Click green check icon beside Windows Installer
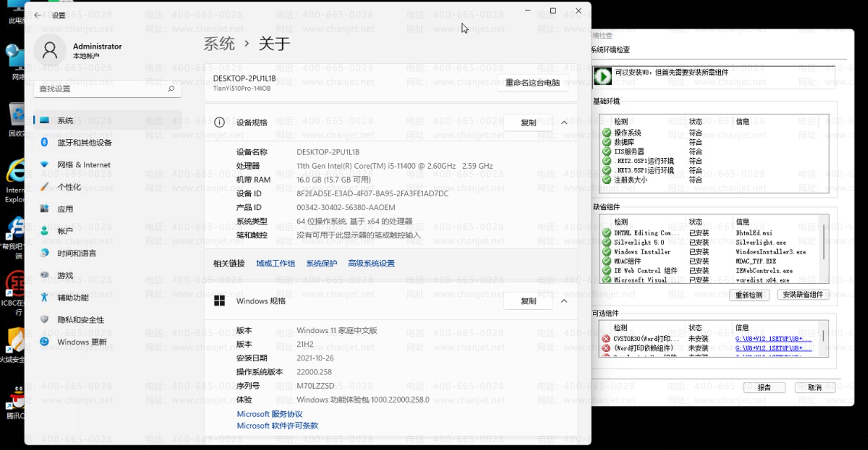 607,252
